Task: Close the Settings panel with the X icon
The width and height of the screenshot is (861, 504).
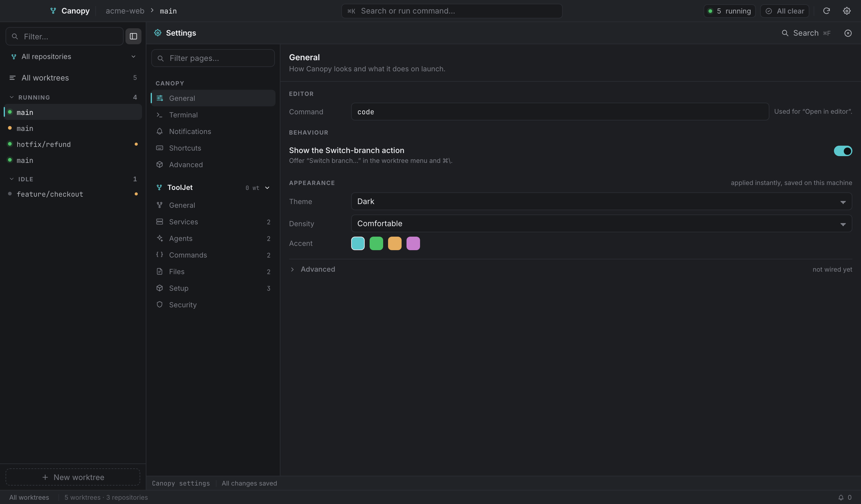Action: [848, 33]
